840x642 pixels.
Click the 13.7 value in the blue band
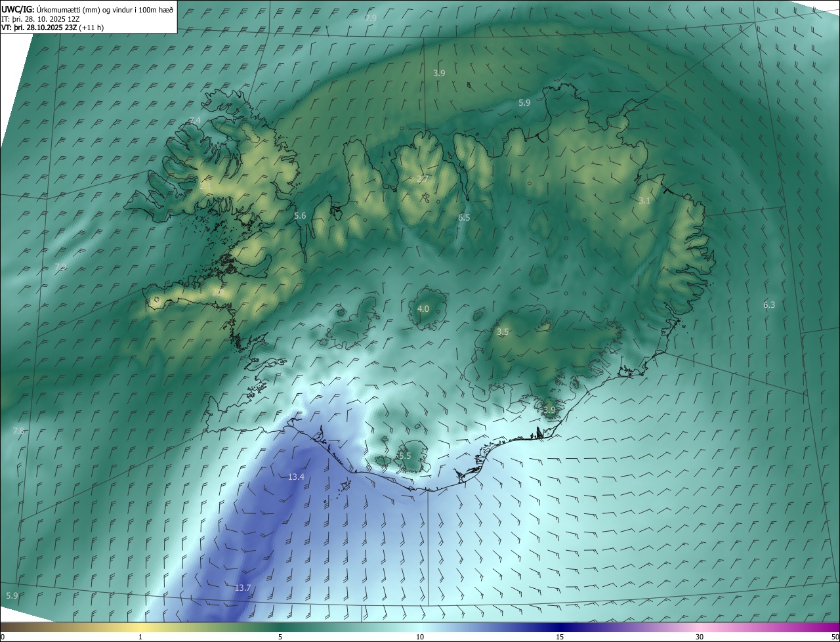243,588
